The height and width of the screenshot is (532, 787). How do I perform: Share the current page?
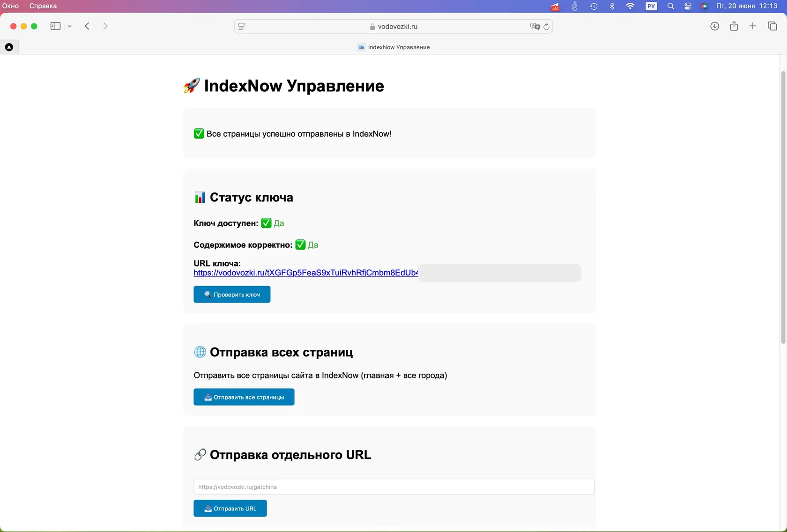(x=734, y=26)
